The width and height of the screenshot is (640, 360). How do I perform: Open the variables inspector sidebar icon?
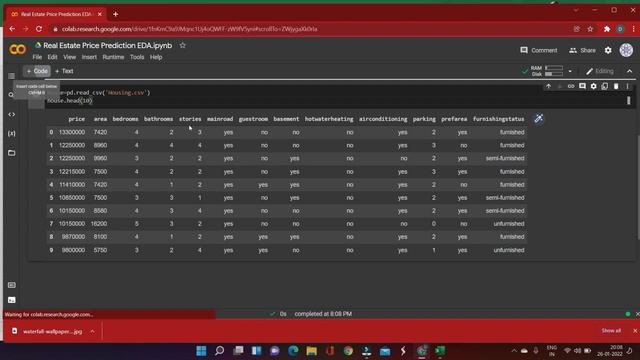click(x=11, y=133)
